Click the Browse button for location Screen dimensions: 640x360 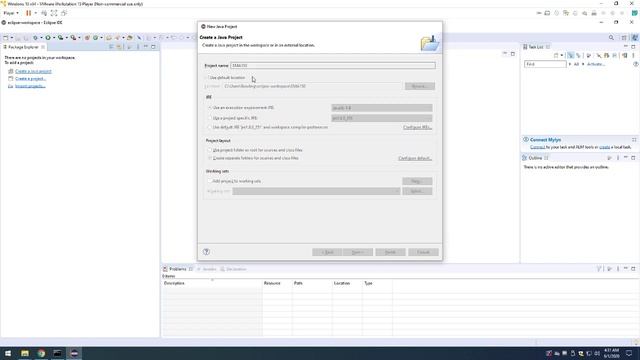(420, 86)
